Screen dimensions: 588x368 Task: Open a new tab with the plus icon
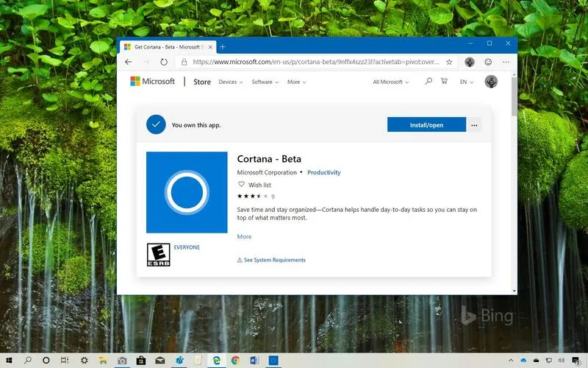pyautogui.click(x=223, y=47)
